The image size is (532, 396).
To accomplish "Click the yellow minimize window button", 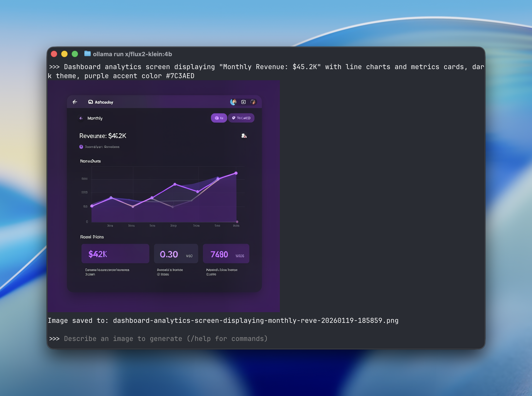I will (x=64, y=54).
